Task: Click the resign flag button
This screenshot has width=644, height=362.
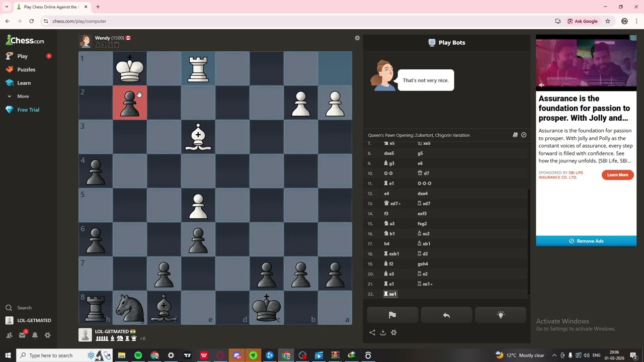Action: 392,315
